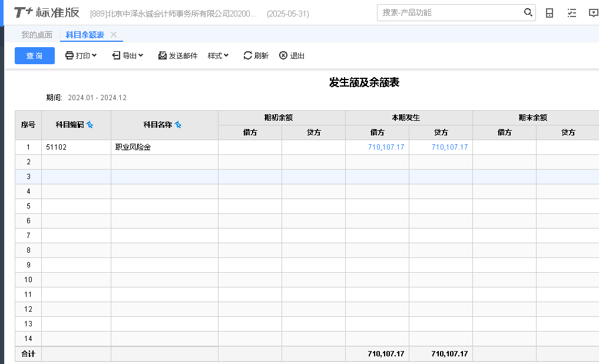The height and width of the screenshot is (364, 599).
Task: Exit the report with 退出
Action: click(292, 55)
